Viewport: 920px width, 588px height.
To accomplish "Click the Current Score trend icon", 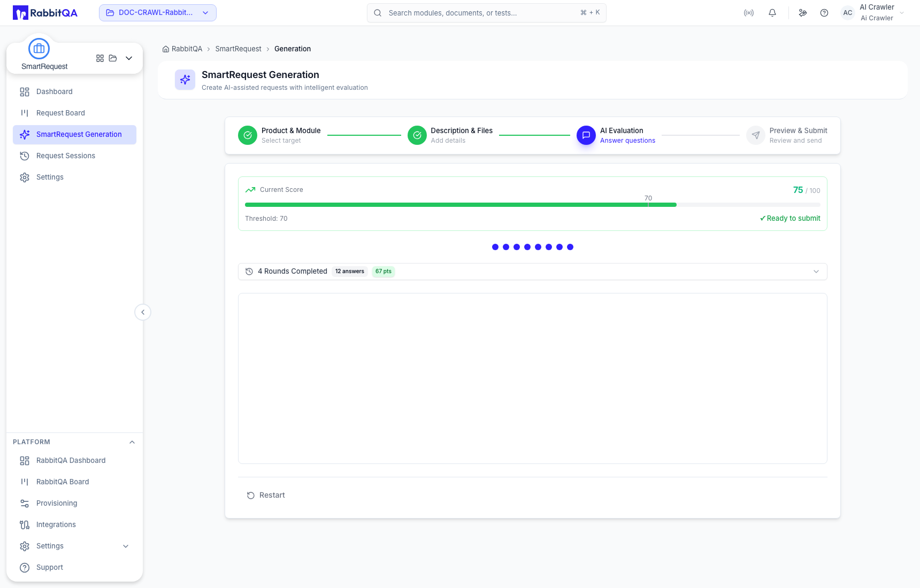I will click(x=250, y=190).
